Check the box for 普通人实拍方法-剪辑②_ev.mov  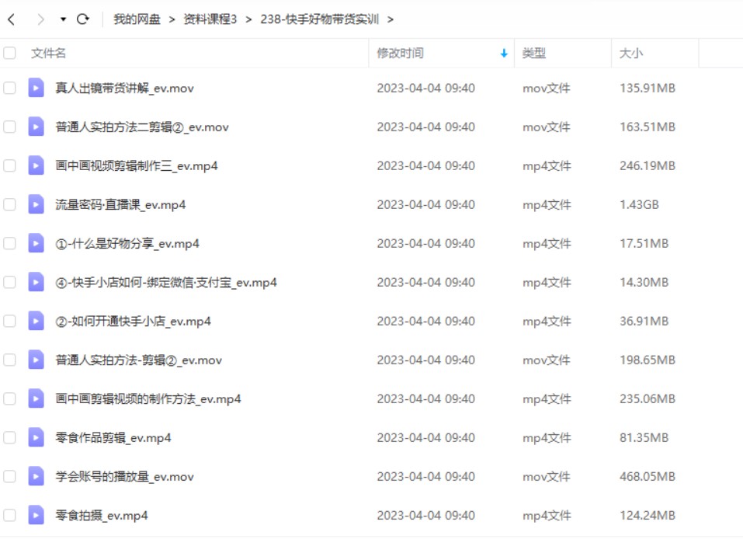(9, 360)
